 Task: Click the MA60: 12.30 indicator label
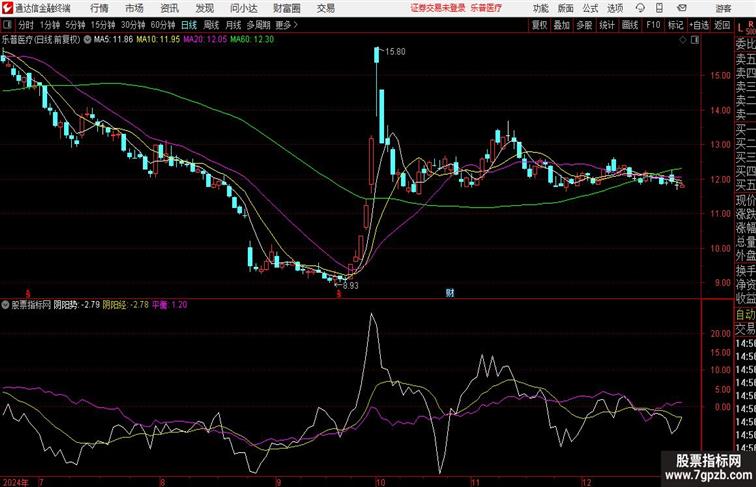click(x=252, y=40)
